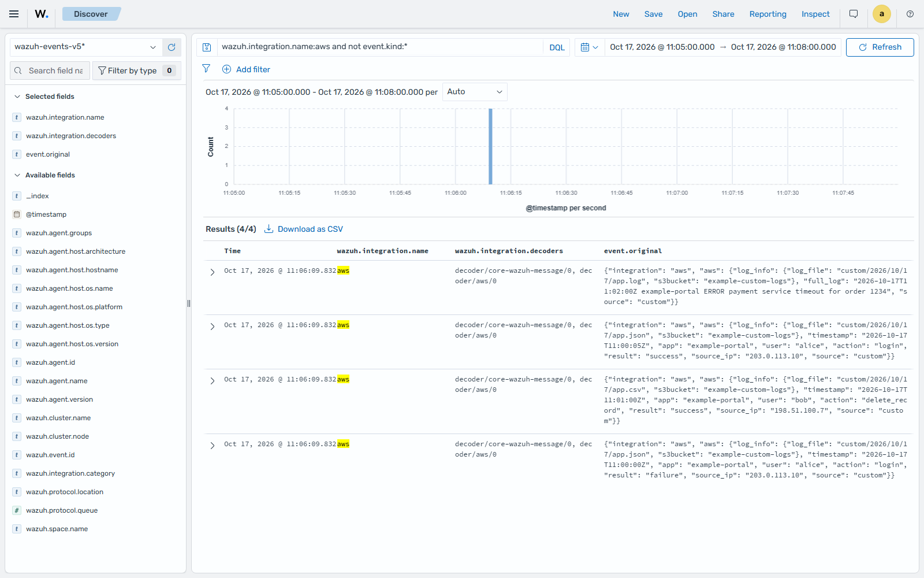The height and width of the screenshot is (578, 924).
Task: Click the filter funnel options icon
Action: tap(206, 69)
